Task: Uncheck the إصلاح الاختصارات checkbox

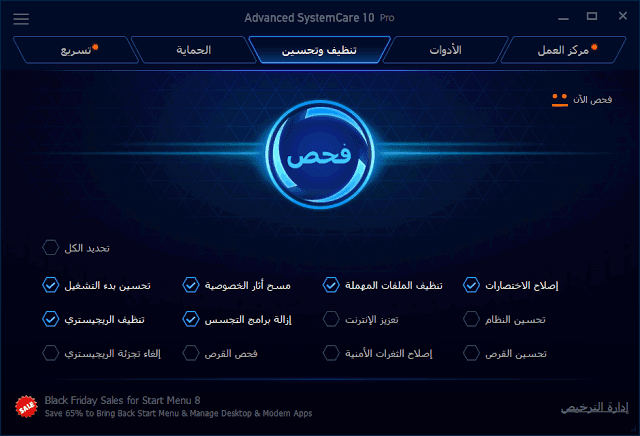Action: 472,285
